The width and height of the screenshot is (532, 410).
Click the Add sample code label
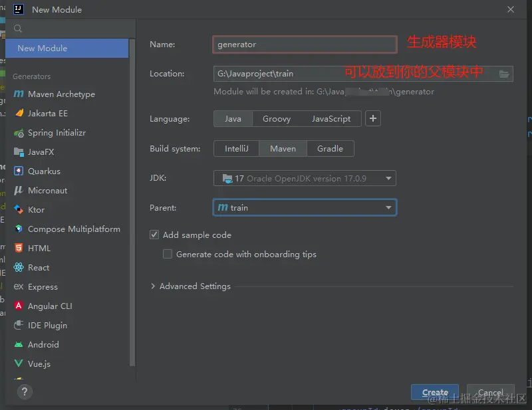197,235
